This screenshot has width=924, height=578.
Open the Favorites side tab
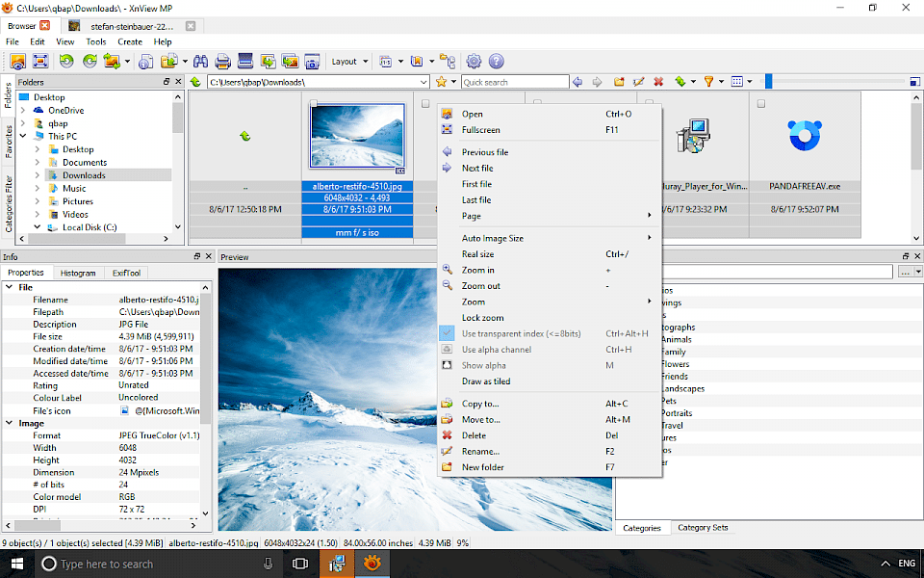[x=9, y=141]
